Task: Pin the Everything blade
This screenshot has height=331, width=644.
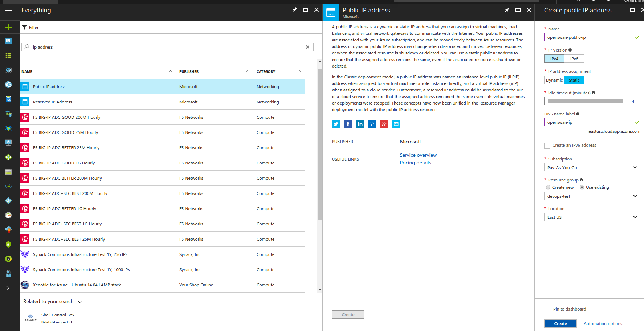Action: click(295, 10)
